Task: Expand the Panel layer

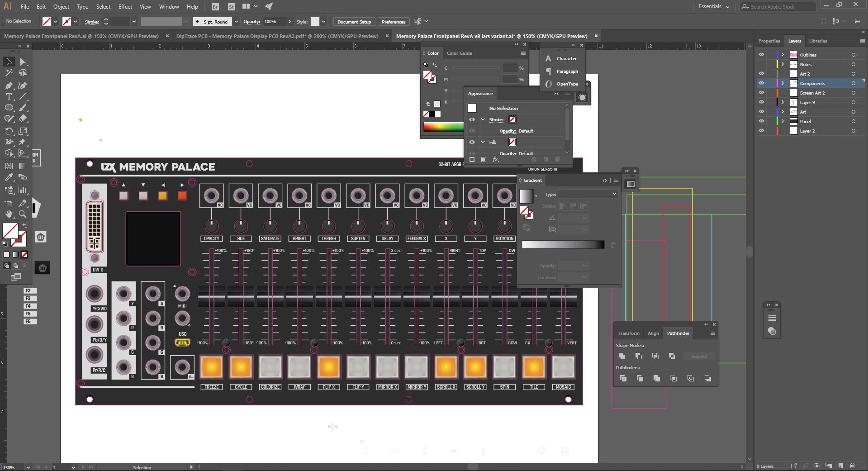Action: (783, 121)
